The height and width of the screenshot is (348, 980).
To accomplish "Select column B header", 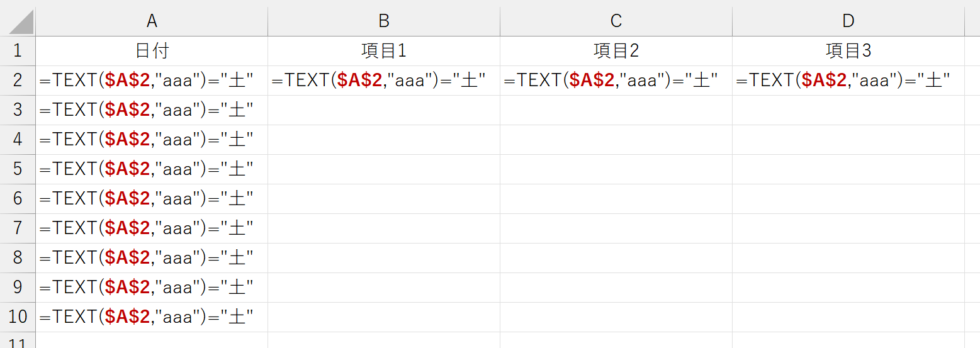I will tap(384, 21).
